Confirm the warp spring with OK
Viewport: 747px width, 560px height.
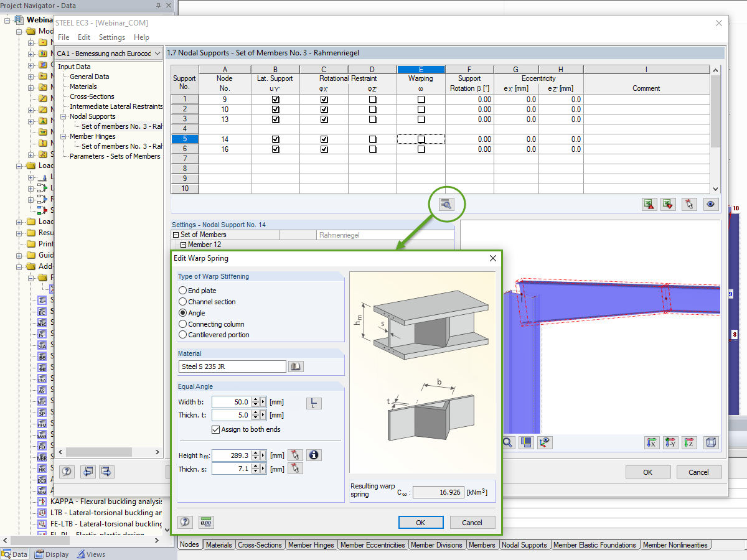421,522
